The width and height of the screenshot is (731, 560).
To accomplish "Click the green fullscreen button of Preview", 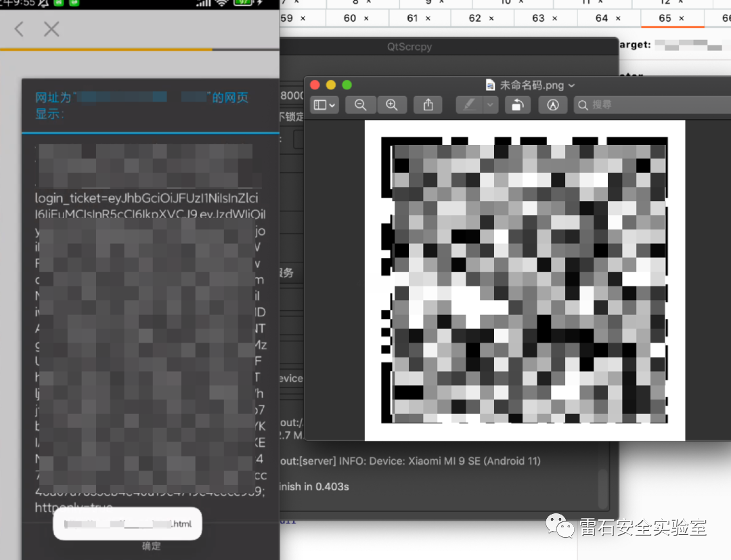I will pos(347,85).
